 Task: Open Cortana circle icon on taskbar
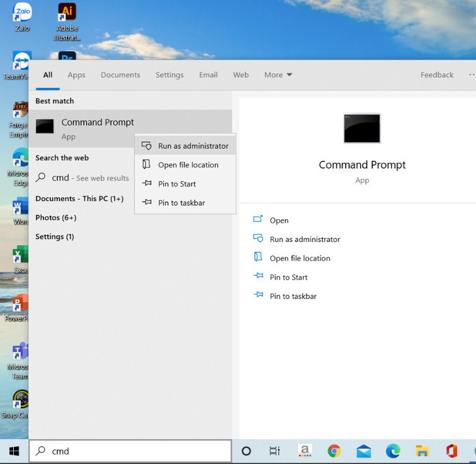(246, 451)
